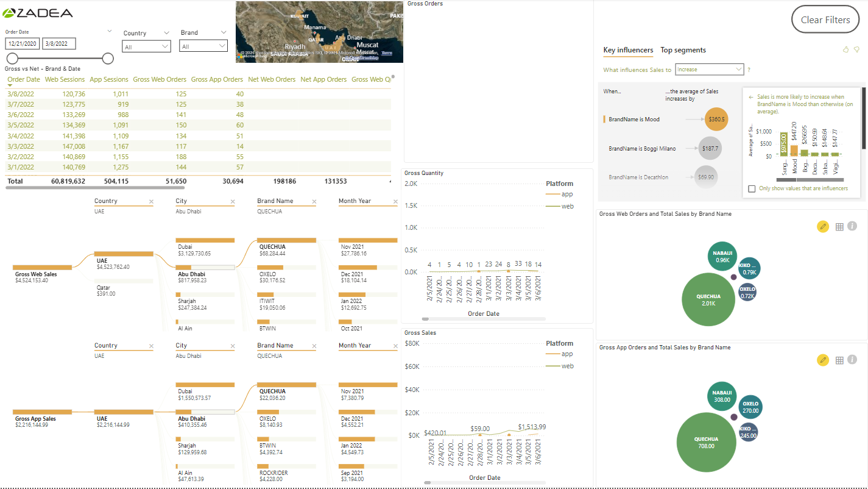Sort table by Net App Orders column

323,79
